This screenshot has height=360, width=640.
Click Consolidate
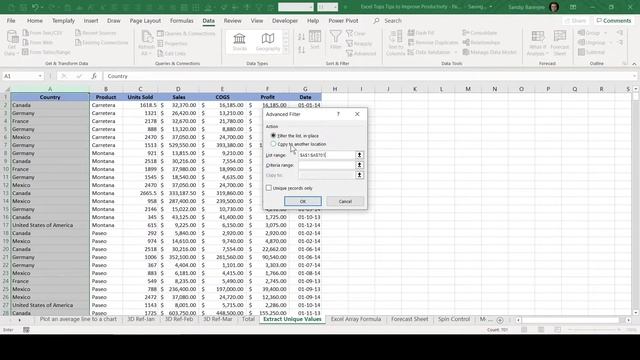480,33
